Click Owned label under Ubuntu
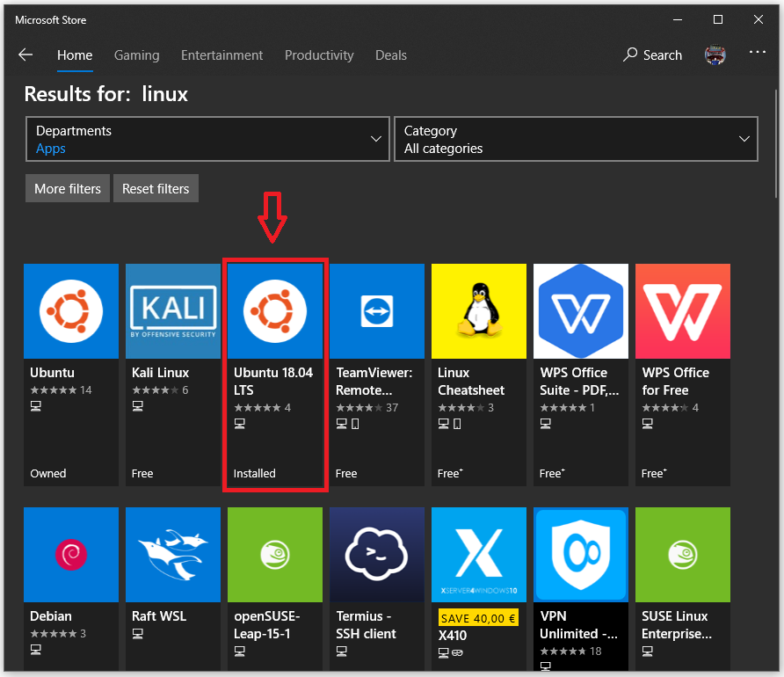Image resolution: width=784 pixels, height=677 pixels. click(48, 474)
